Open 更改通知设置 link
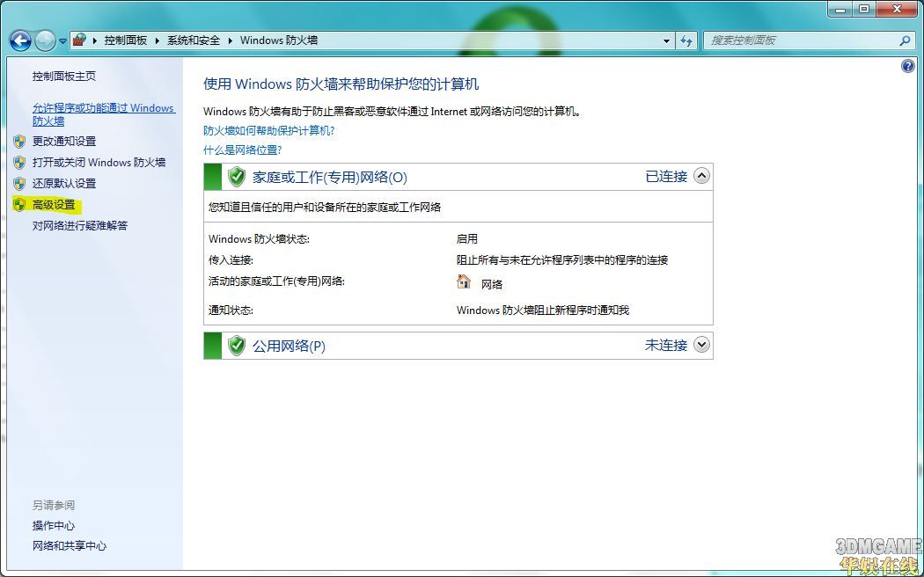Viewport: 924px width, 577px height. coord(63,142)
